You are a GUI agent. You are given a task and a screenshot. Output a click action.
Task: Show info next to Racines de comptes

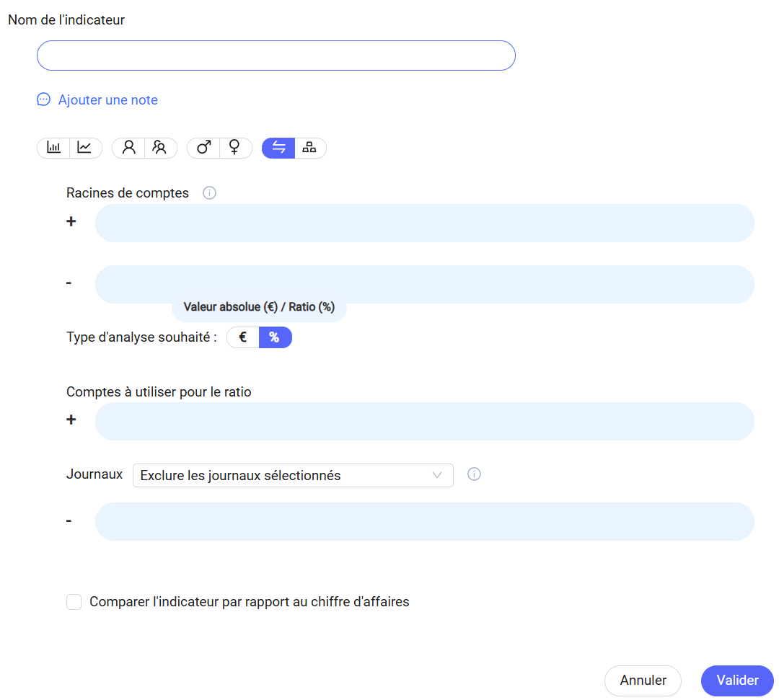tap(209, 193)
